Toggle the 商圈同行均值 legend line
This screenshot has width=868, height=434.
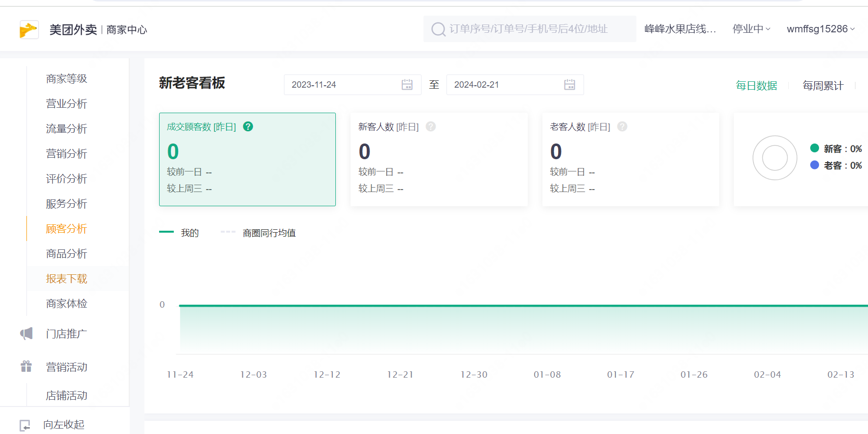coord(228,232)
